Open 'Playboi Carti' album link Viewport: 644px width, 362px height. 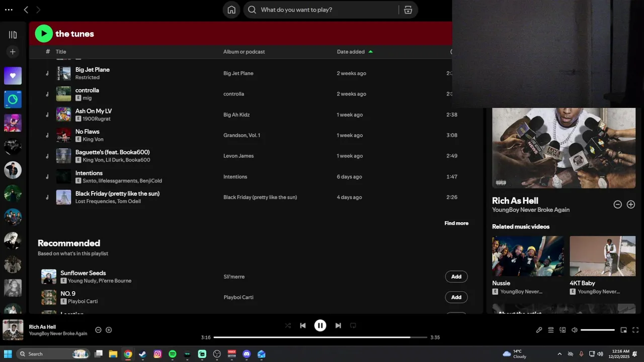238,297
